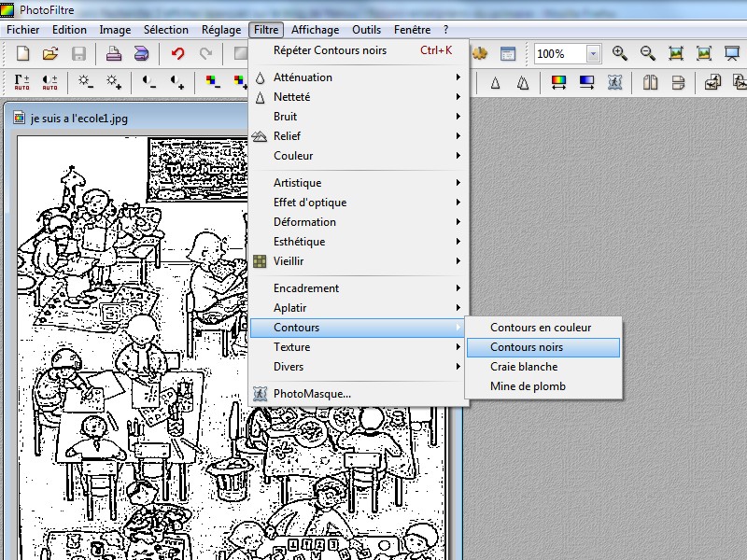Click the Brightness plus icon
The width and height of the screenshot is (747, 560).
click(113, 83)
